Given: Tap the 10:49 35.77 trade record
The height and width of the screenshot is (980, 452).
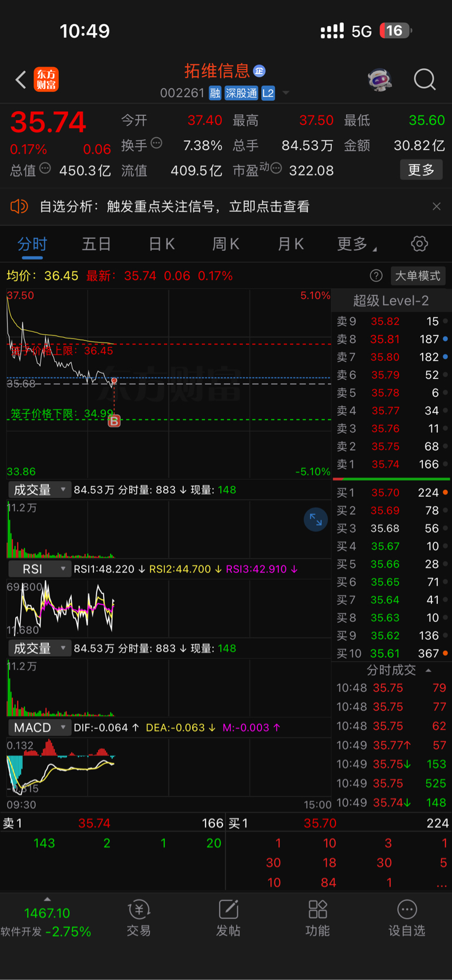Looking at the screenshot, I should tap(391, 745).
